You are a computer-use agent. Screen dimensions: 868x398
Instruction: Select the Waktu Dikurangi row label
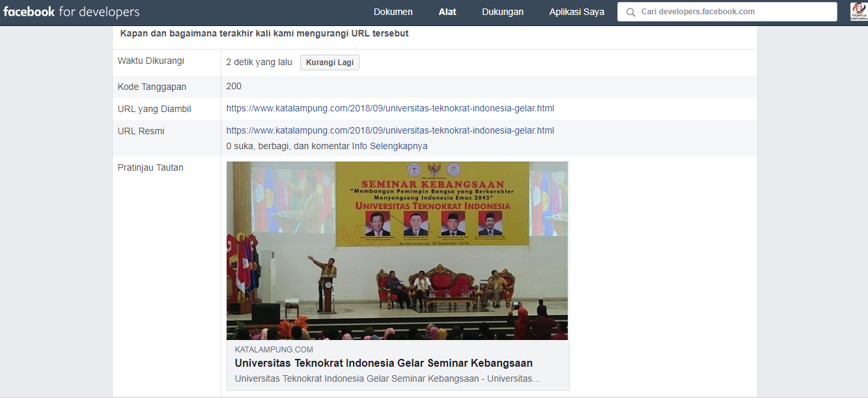pos(151,61)
